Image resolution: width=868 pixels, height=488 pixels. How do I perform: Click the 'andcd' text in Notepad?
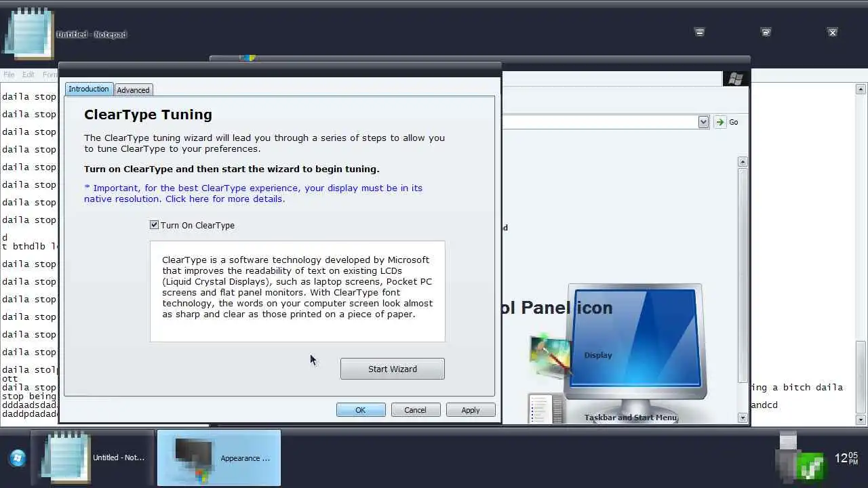coord(764,405)
